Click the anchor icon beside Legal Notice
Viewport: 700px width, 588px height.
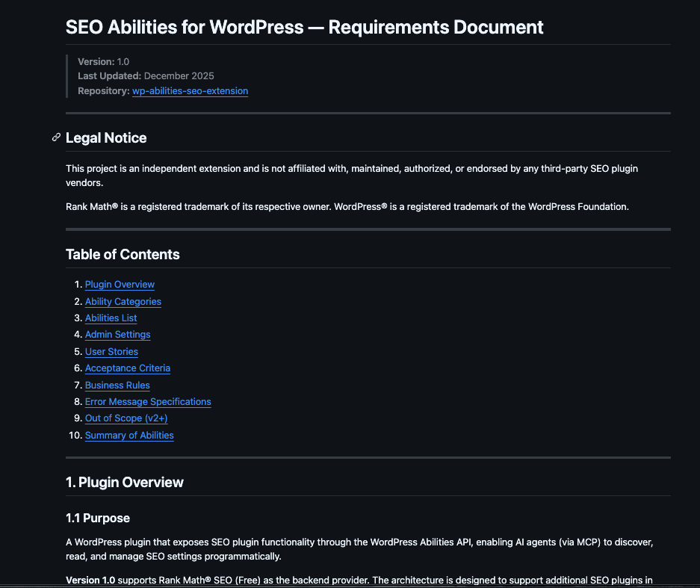pyautogui.click(x=55, y=137)
